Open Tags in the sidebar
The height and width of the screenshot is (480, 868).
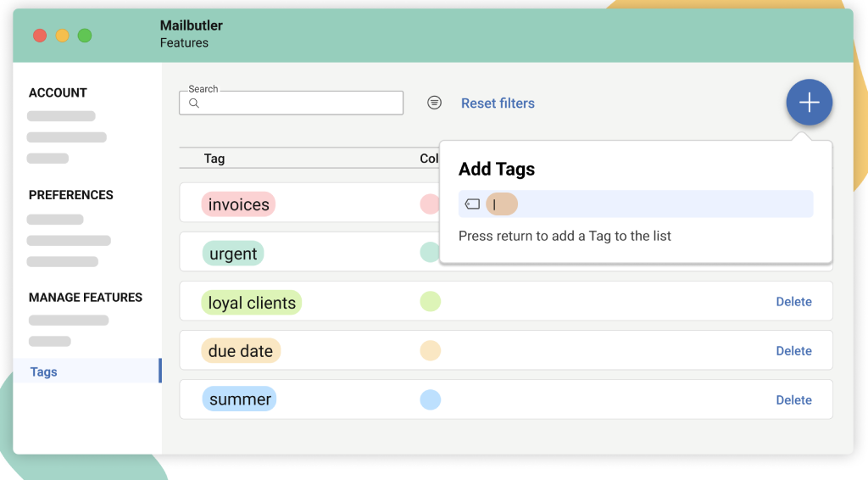(x=87, y=371)
